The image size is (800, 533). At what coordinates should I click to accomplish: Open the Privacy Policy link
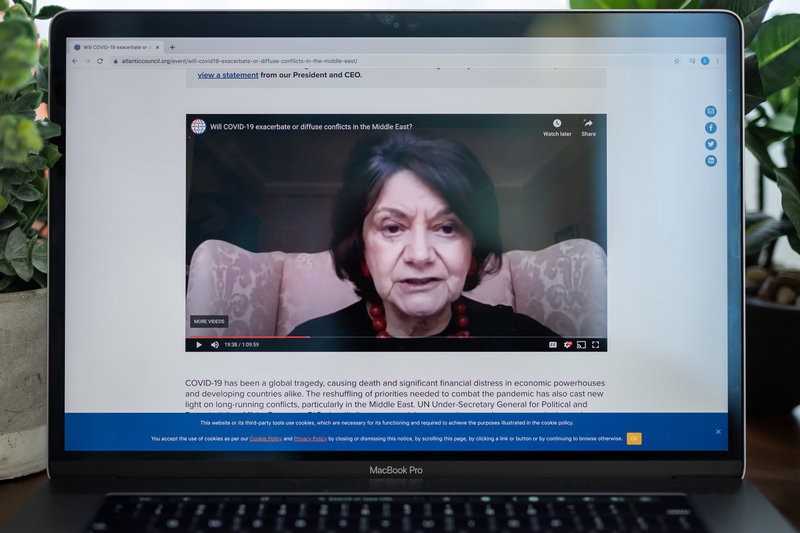(310, 439)
